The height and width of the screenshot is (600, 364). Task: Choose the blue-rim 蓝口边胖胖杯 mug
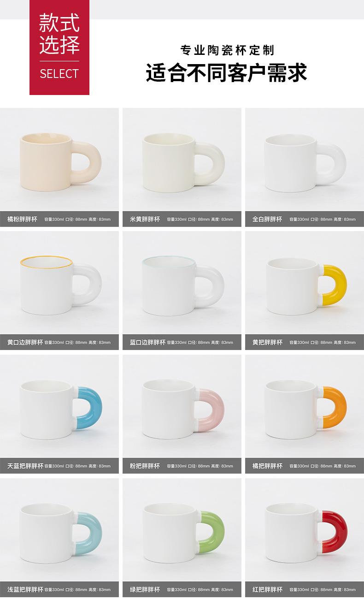coord(182,283)
